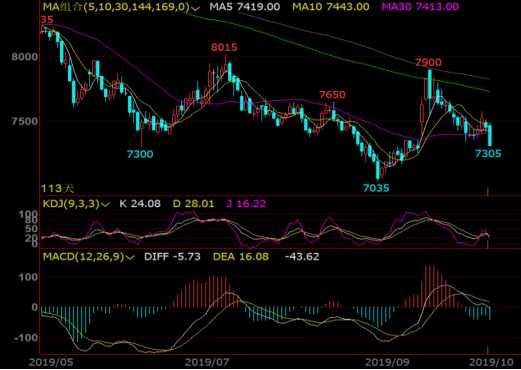Click the MACD 100 axis label
This screenshot has width=521, height=370.
pos(28,277)
